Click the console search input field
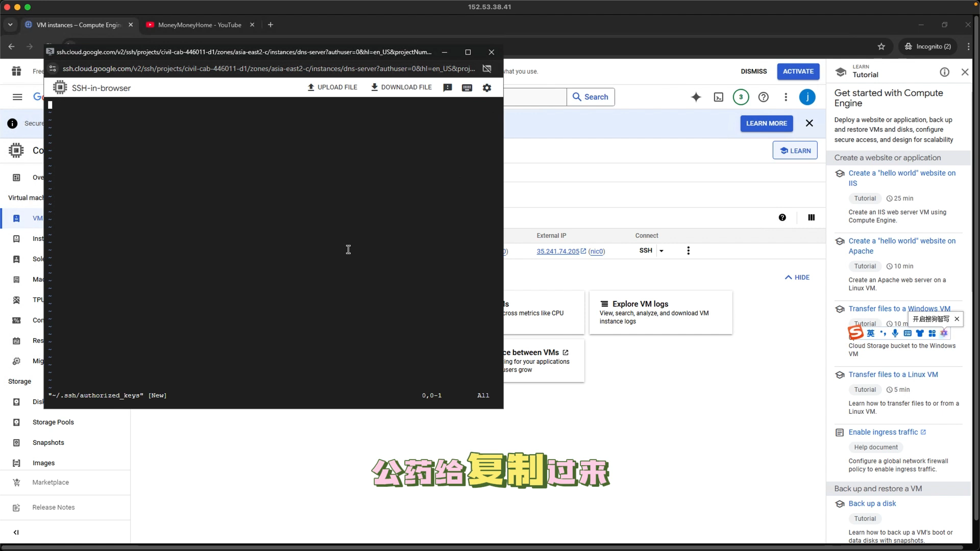This screenshot has width=980, height=551. (535, 97)
